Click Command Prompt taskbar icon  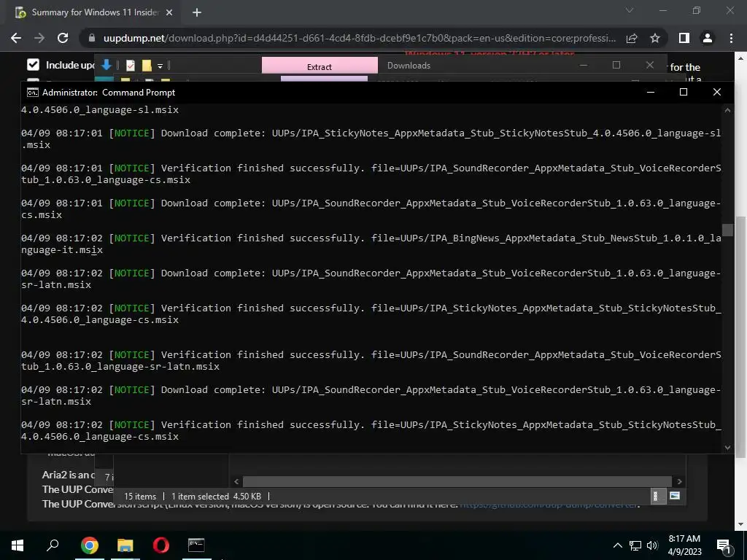pos(196,545)
